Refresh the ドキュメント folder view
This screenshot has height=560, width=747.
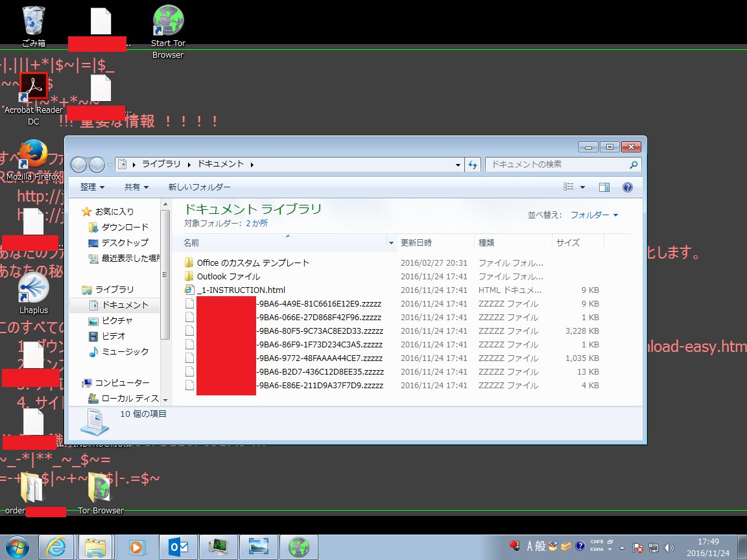(473, 165)
